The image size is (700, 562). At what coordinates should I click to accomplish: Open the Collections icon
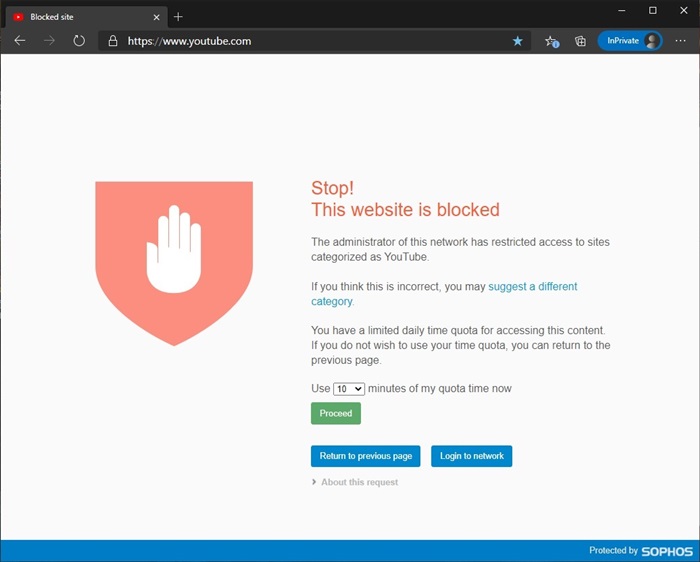pyautogui.click(x=580, y=41)
